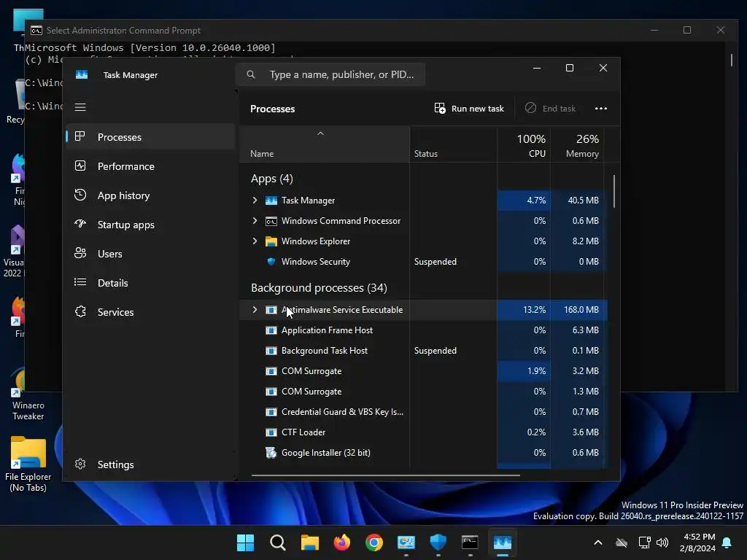Click the Apps (4) group heading
Screen dimensions: 747x560
point(271,179)
